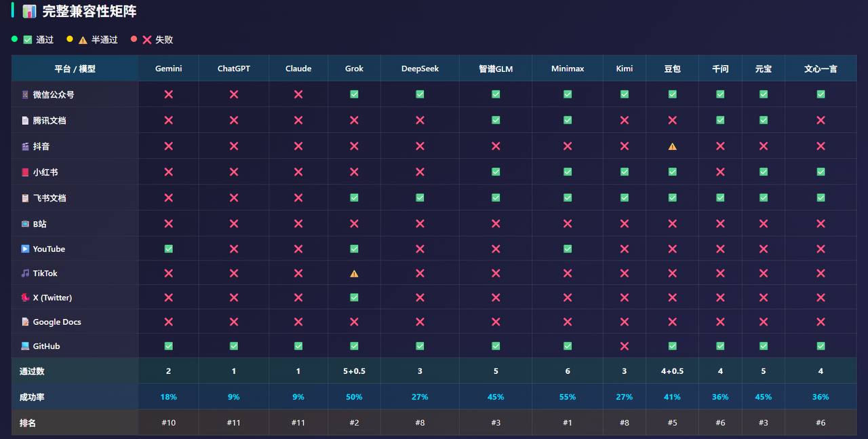Click the warning icon in Grok's TikTok cell
Viewport: 868px width, 439px height.
(354, 274)
